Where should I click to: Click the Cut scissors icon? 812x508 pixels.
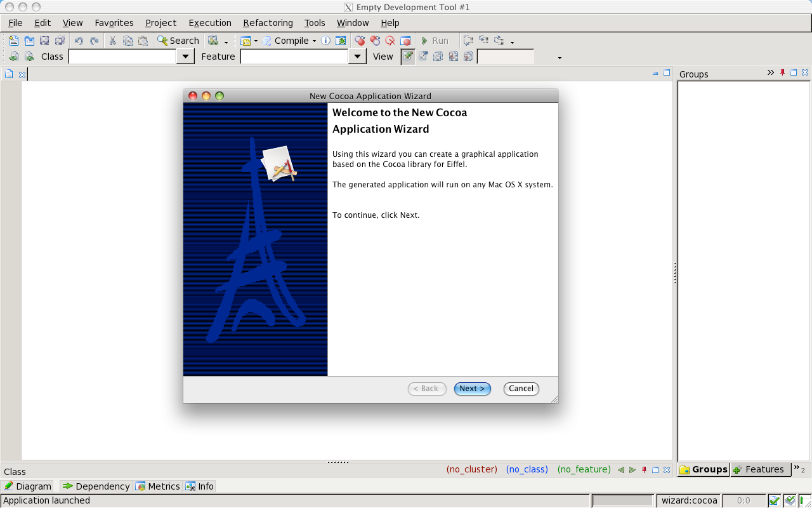pyautogui.click(x=113, y=41)
